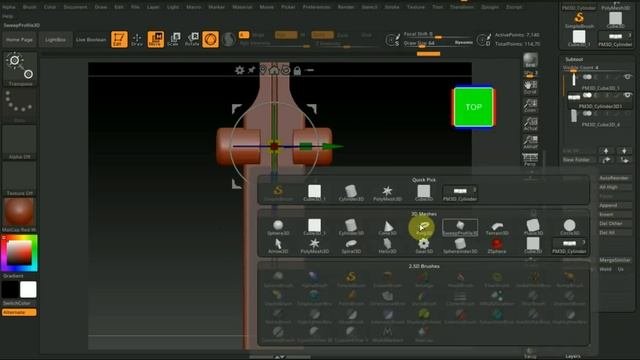Select the white secondary color swatch
The width and height of the screenshot is (640, 360).
(x=28, y=290)
